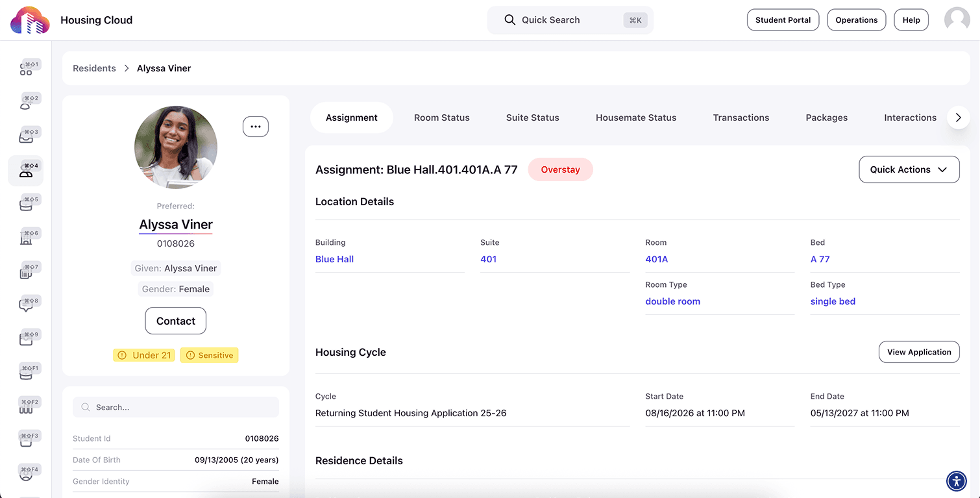Focus the Search... field in details panel
Image resolution: width=980 pixels, height=498 pixels.
coord(176,407)
